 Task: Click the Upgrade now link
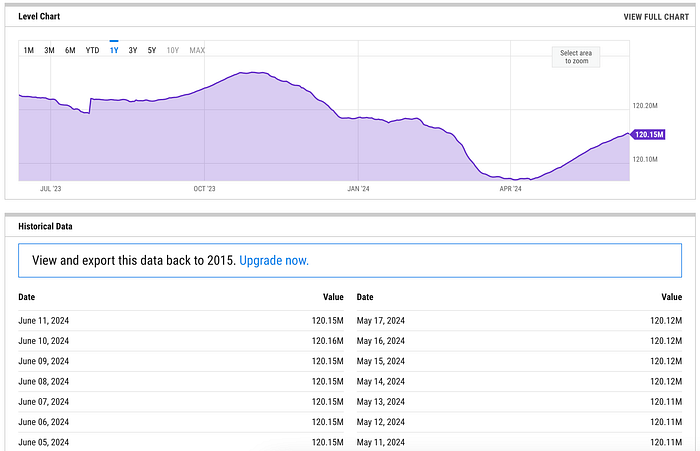pyautogui.click(x=274, y=260)
